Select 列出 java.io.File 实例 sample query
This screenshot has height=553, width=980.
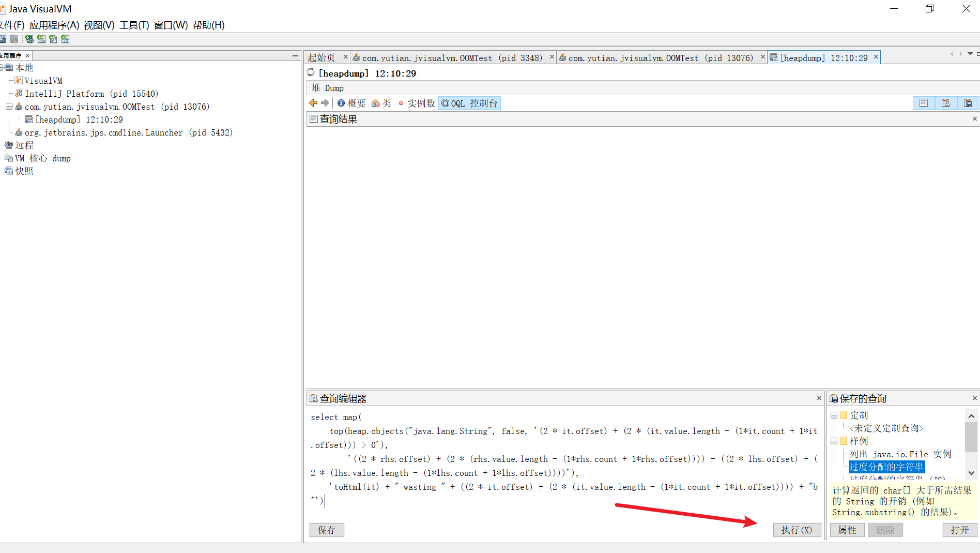coord(900,454)
